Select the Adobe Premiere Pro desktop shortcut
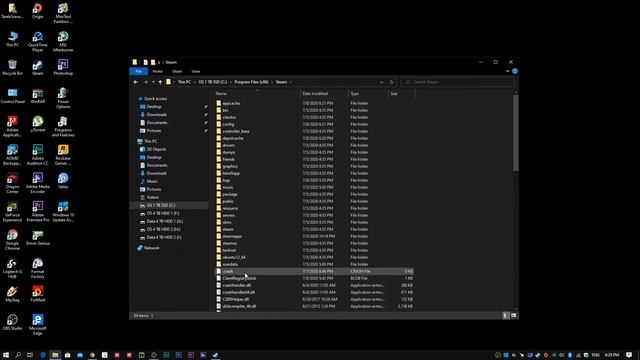Image resolution: width=640 pixels, height=360 pixels. (x=38, y=211)
